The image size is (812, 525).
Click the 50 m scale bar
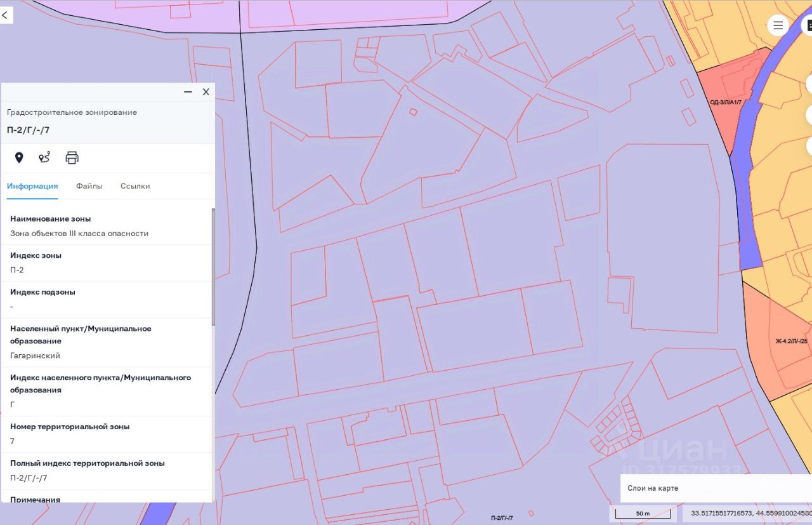coord(643,513)
